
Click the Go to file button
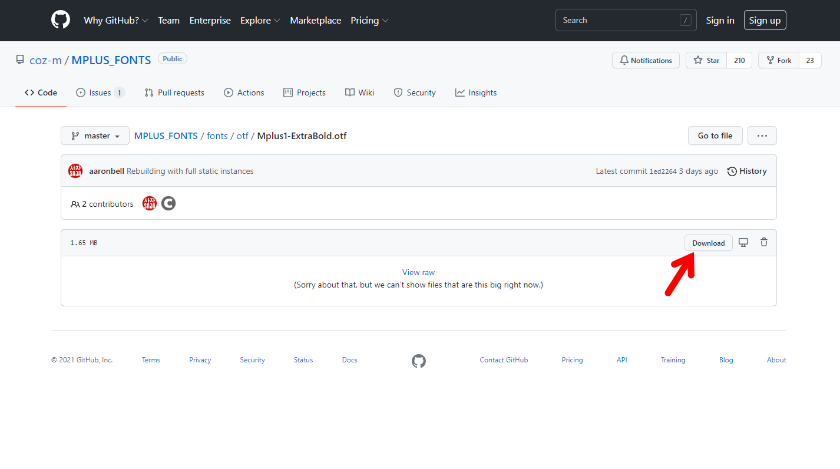(715, 136)
